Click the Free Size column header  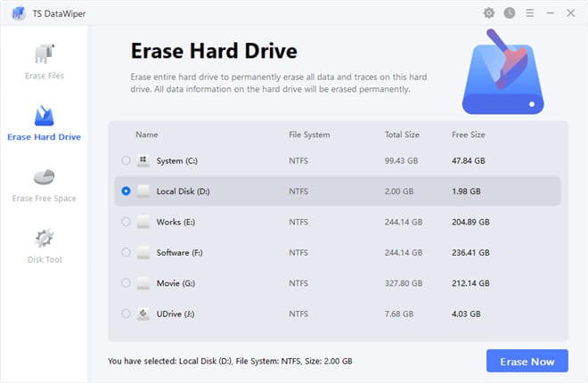pyautogui.click(x=470, y=134)
